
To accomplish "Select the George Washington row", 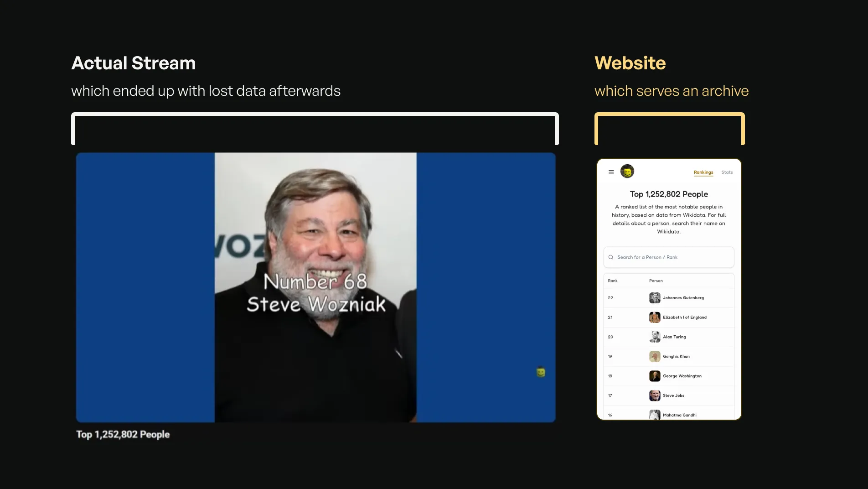I will point(669,376).
